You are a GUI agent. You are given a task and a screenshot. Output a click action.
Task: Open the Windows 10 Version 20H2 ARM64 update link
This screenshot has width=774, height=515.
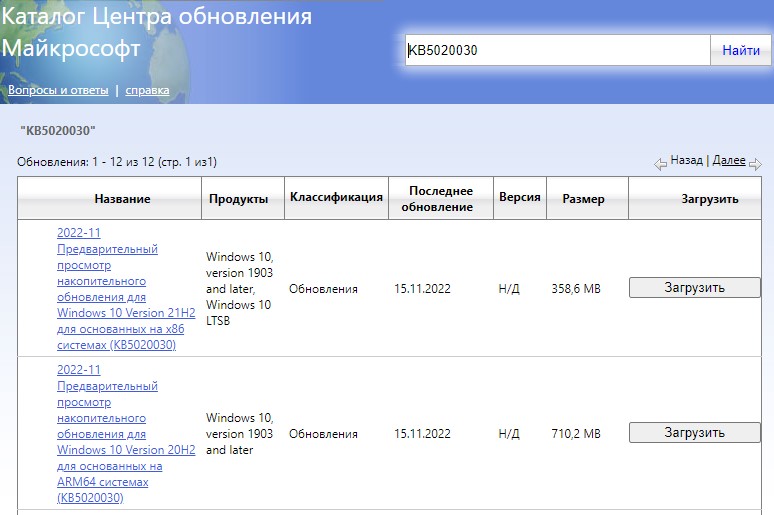126,434
